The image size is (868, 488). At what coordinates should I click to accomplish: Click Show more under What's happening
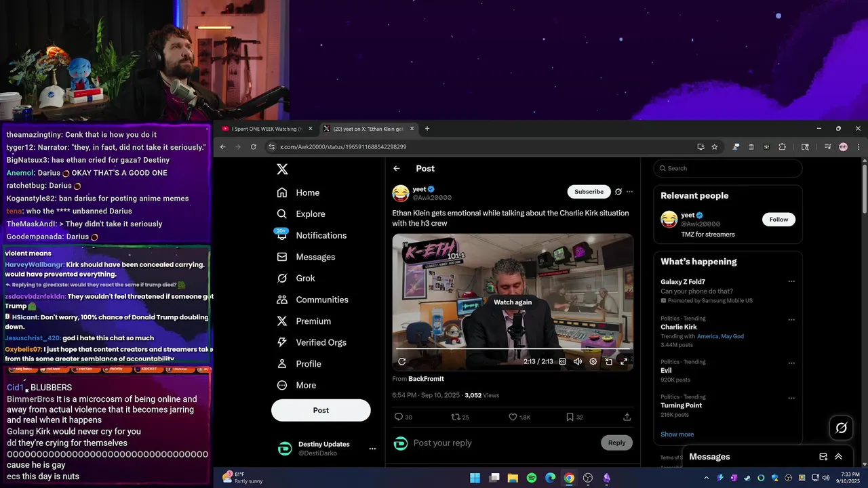point(677,434)
